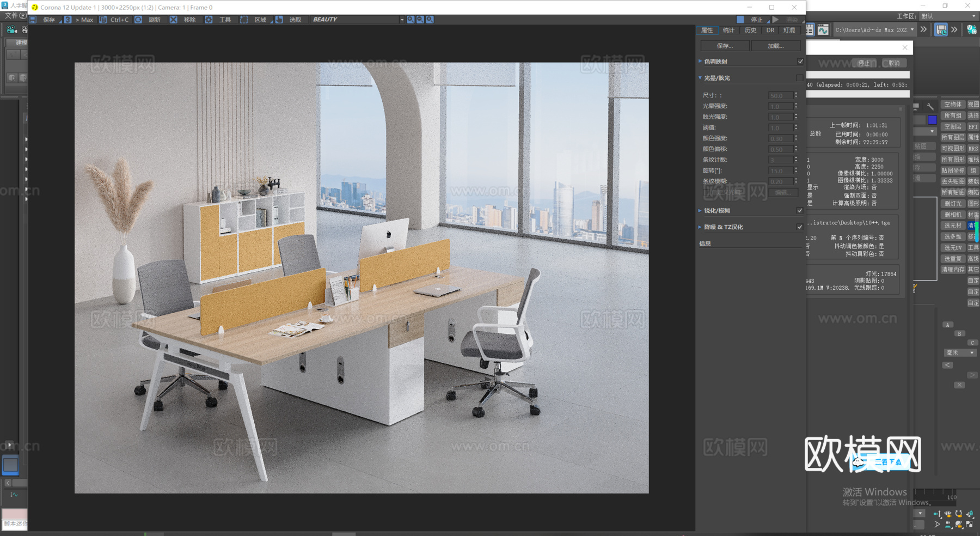Click the 3ds Max application logo icon
This screenshot has width=980, height=536.
(x=4, y=5)
